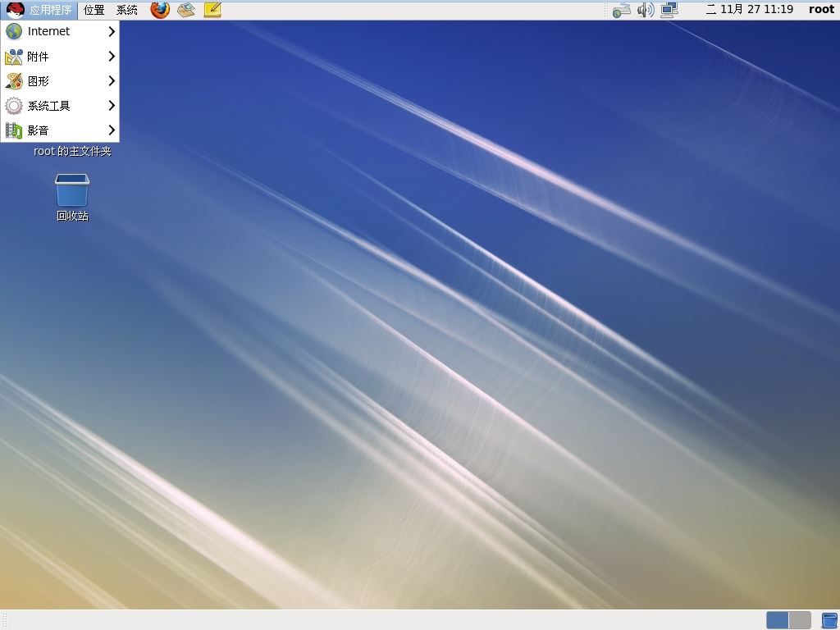Click the 系统工具 gear icon
The image size is (840, 630).
tap(14, 106)
